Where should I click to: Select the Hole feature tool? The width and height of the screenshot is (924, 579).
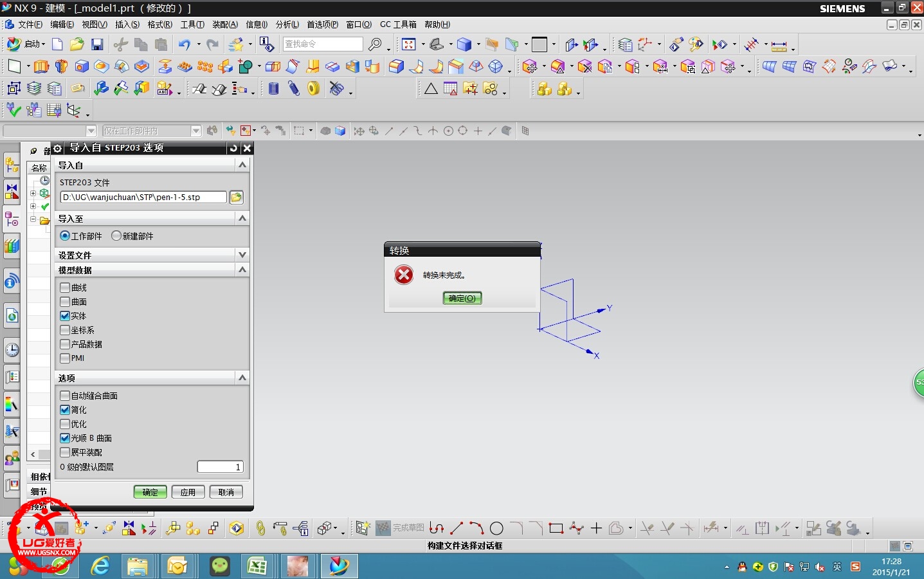pos(82,66)
